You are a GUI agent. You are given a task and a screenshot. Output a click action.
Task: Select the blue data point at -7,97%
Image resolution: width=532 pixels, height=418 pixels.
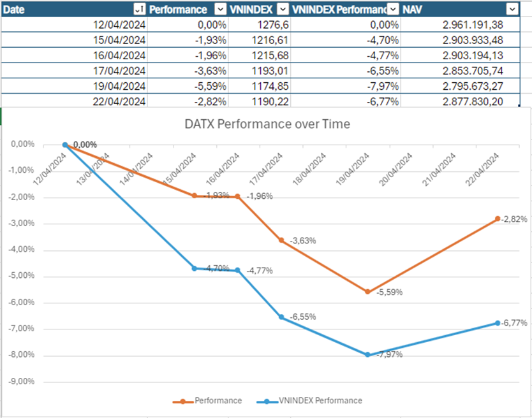click(367, 355)
